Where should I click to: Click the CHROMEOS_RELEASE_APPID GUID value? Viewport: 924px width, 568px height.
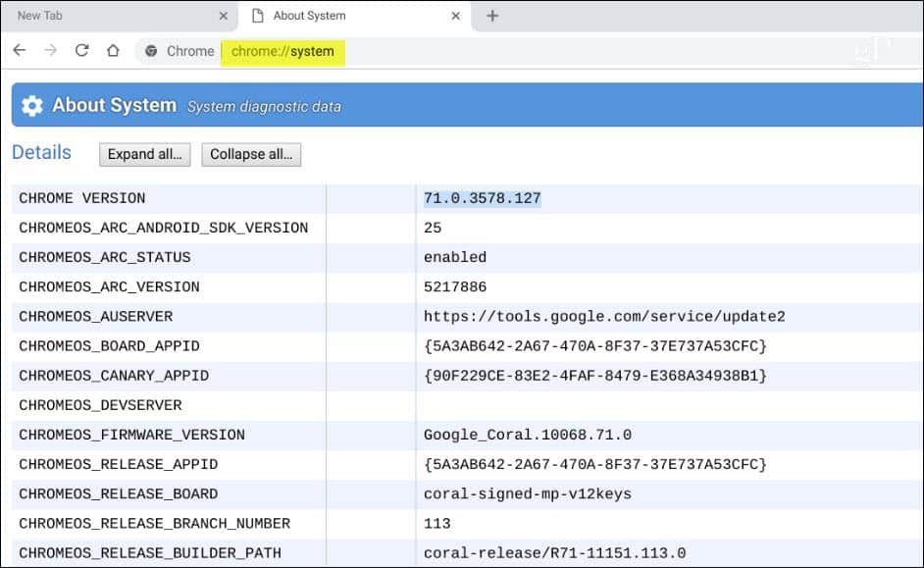click(595, 464)
